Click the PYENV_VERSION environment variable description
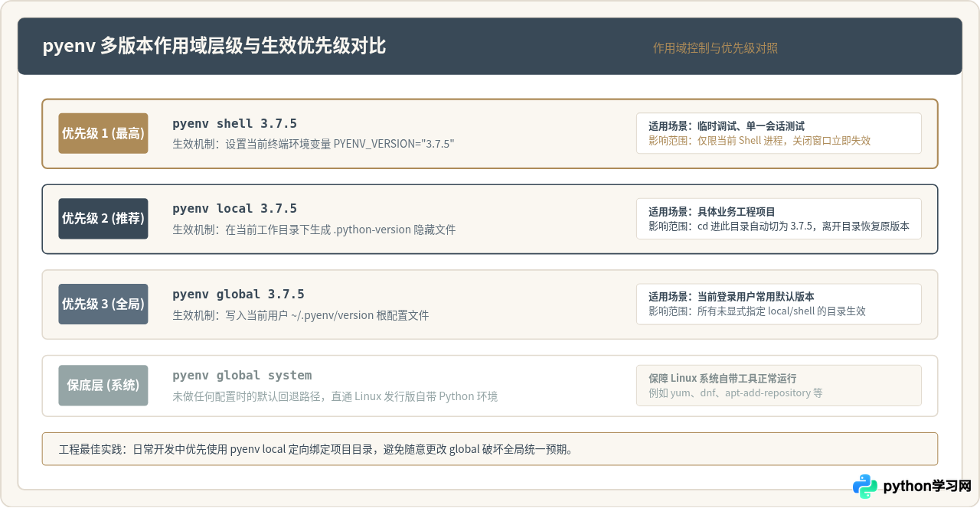The height and width of the screenshot is (508, 980). 313,144
